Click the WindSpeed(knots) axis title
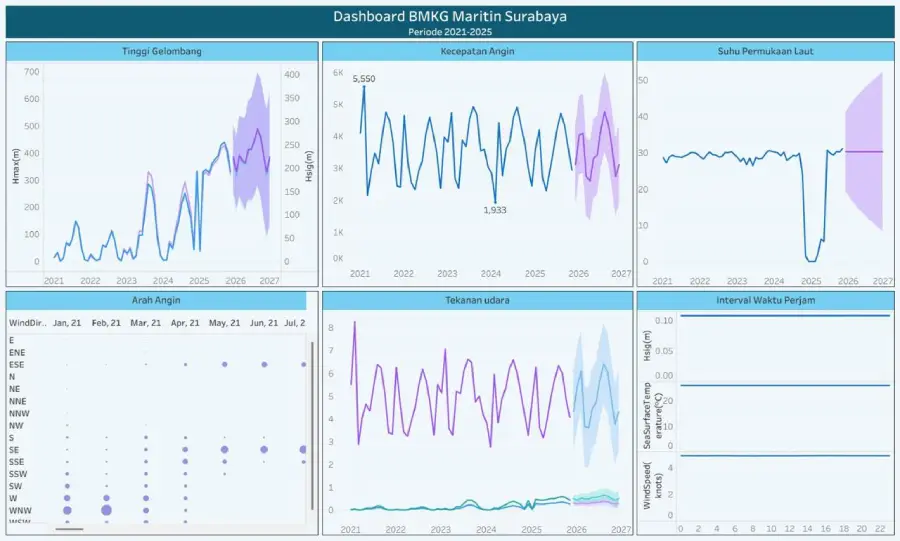This screenshot has height=541, width=900. [x=653, y=485]
